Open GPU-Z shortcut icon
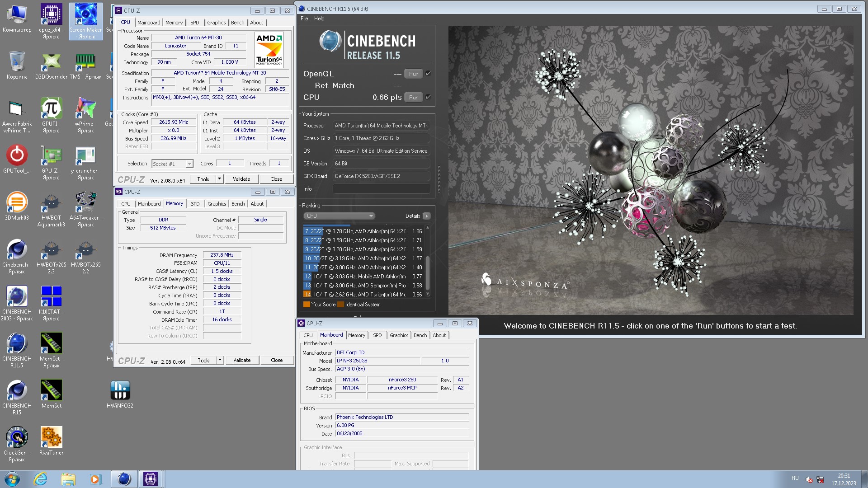 51,163
